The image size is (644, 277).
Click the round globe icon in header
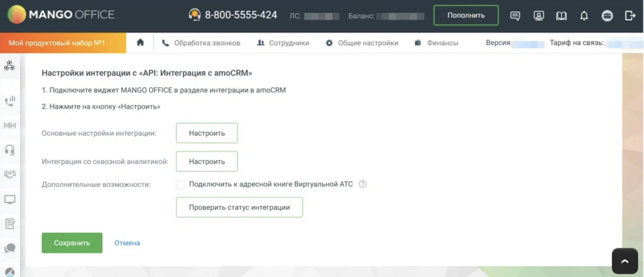[607, 16]
